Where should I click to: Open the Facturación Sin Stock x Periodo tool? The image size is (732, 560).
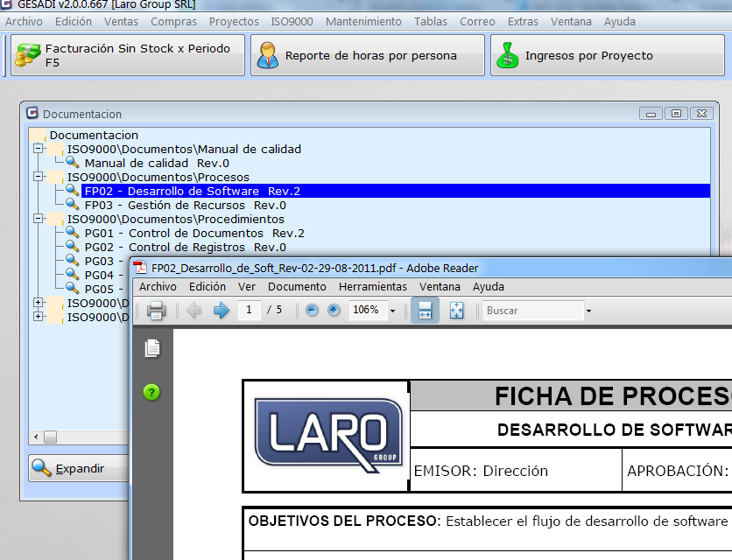[x=127, y=54]
